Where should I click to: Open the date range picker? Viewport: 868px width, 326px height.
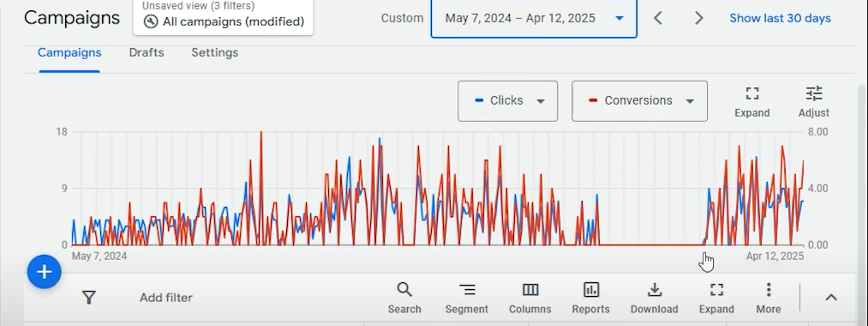pyautogui.click(x=534, y=18)
